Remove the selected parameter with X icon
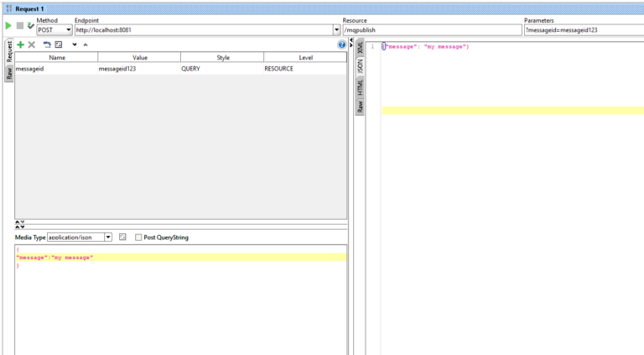The width and height of the screenshot is (644, 355). 32,44
